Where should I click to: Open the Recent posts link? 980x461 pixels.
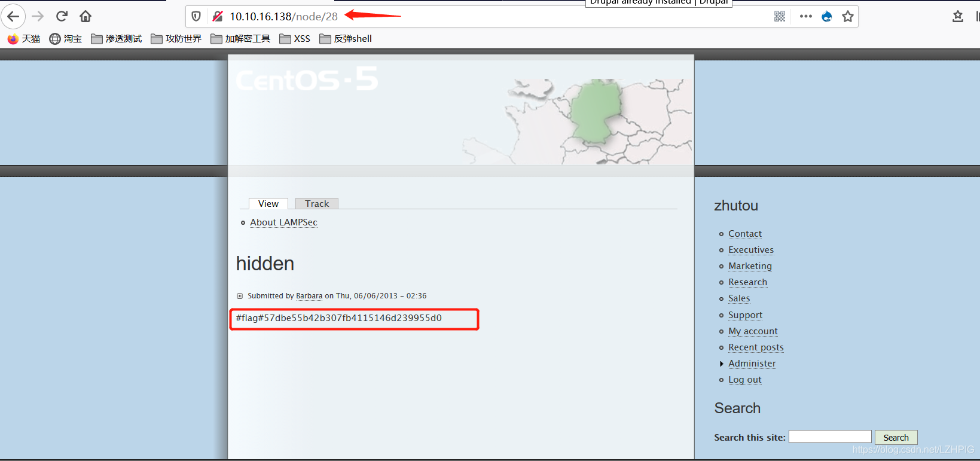756,347
